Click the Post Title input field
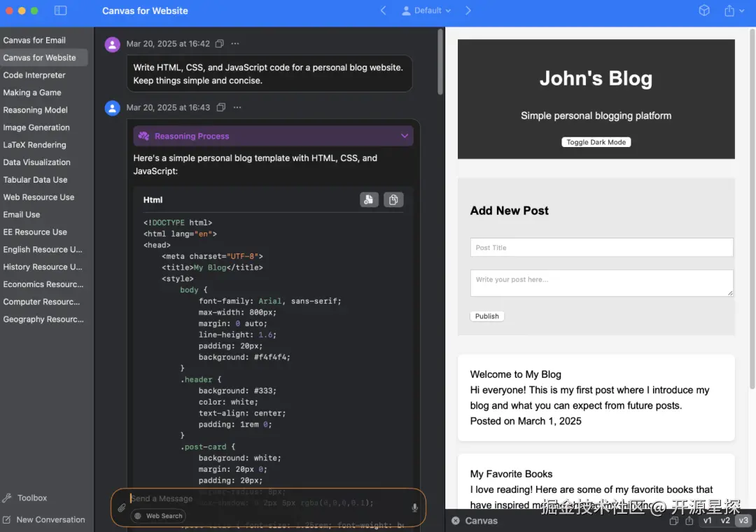Viewport: 756px width, 532px height. 601,247
